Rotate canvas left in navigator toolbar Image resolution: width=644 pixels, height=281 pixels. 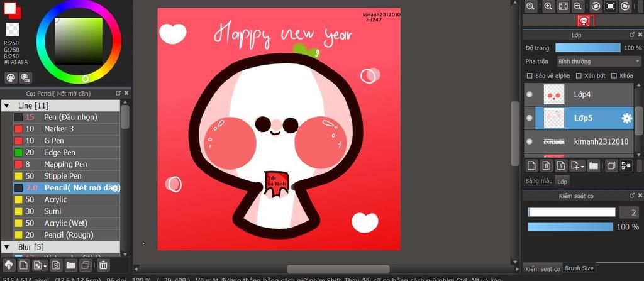pyautogui.click(x=596, y=6)
